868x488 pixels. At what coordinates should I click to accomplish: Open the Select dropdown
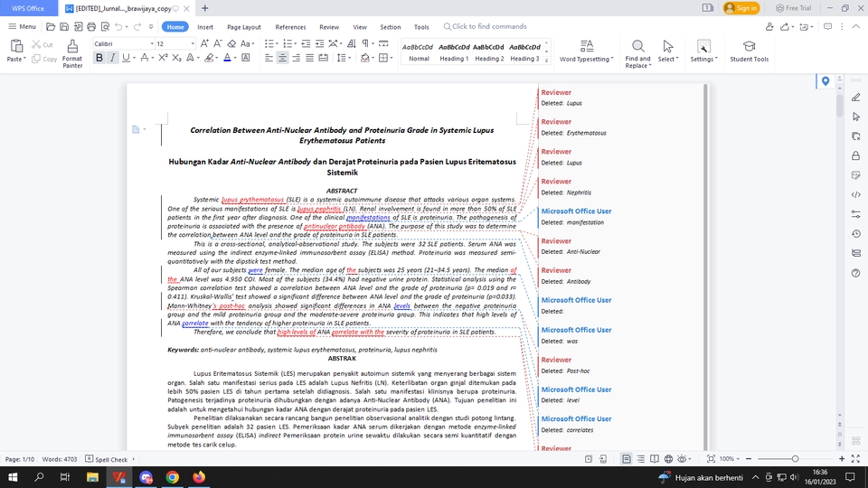point(668,59)
